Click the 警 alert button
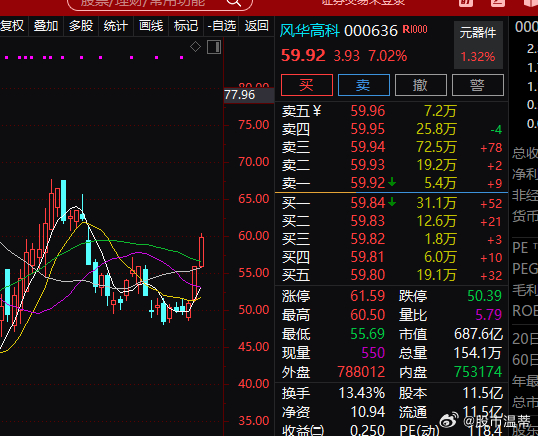 point(478,85)
